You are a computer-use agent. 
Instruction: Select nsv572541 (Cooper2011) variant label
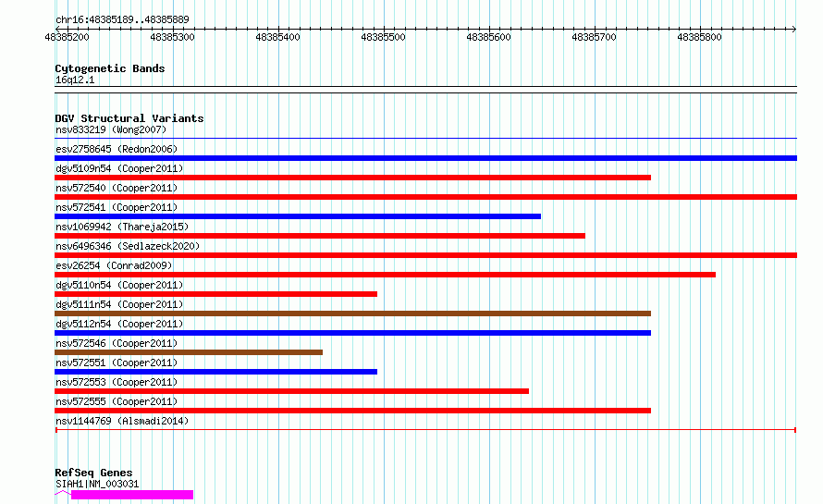pyautogui.click(x=117, y=207)
